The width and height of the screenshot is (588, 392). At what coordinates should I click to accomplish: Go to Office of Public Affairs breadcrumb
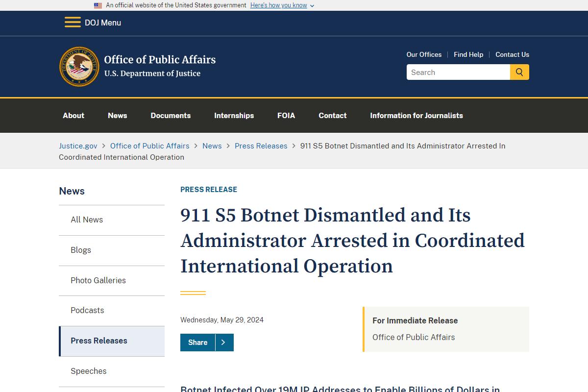tap(149, 146)
